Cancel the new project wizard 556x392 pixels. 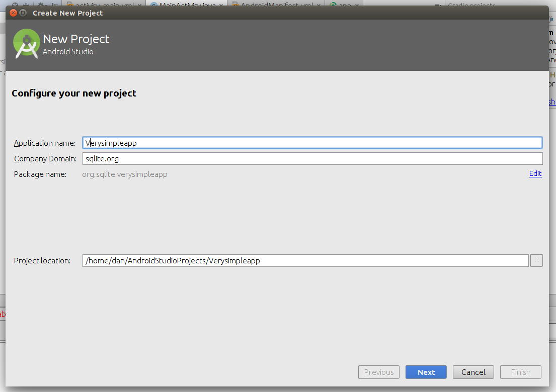point(473,372)
